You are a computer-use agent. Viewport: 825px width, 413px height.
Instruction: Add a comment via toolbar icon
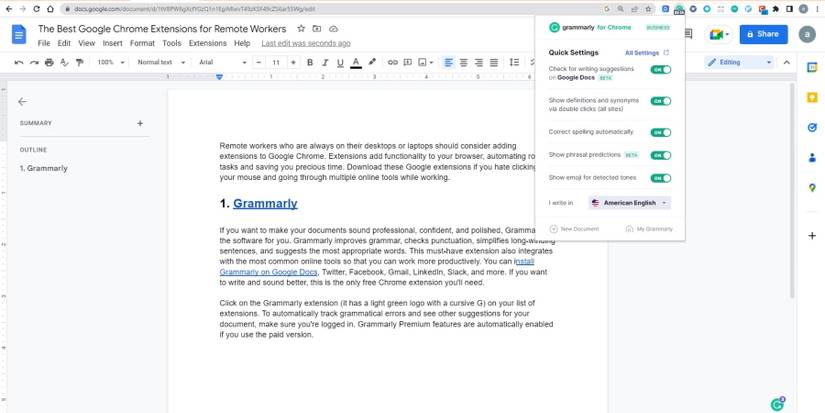[x=407, y=62]
